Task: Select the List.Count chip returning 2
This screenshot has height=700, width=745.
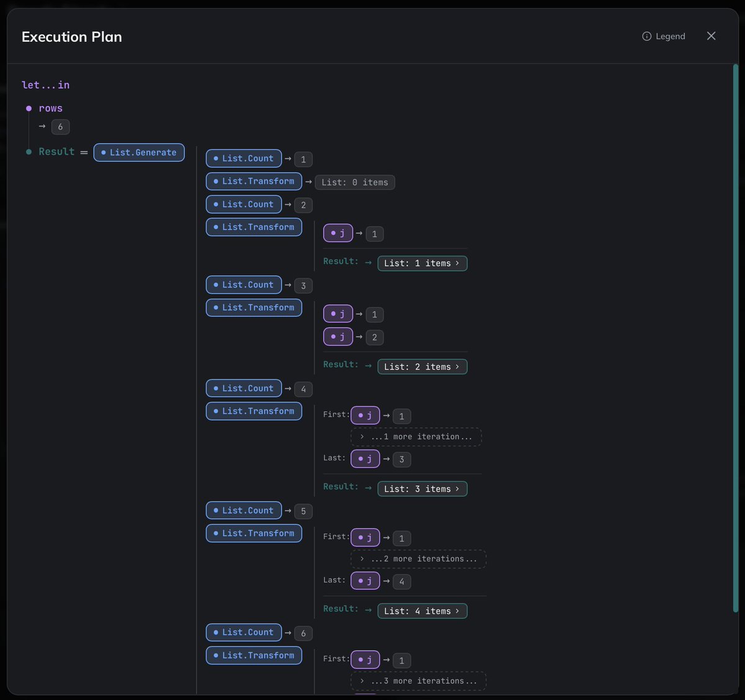Action: click(x=244, y=204)
